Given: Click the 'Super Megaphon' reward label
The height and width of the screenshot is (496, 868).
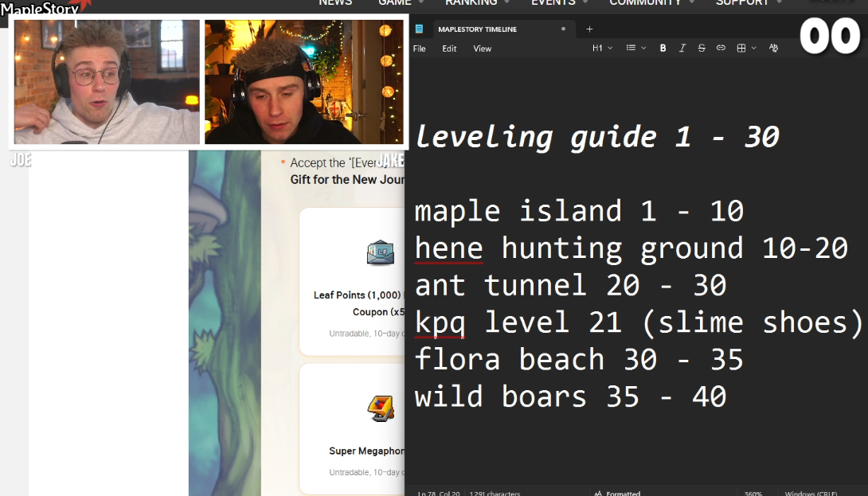Looking at the screenshot, I should 366,451.
